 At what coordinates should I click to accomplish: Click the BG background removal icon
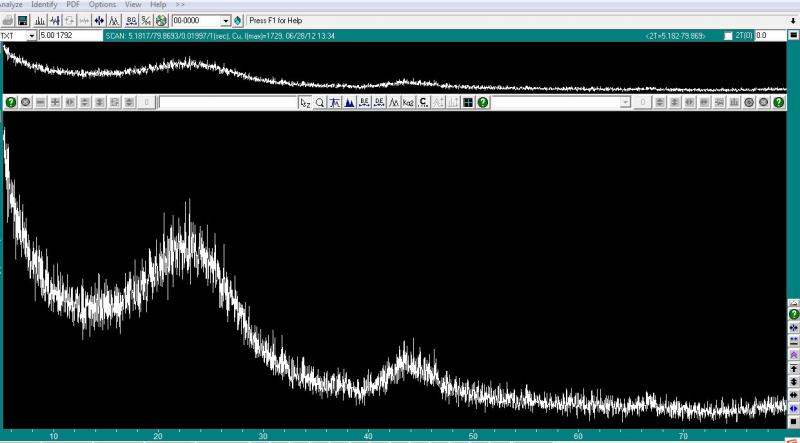coord(130,20)
